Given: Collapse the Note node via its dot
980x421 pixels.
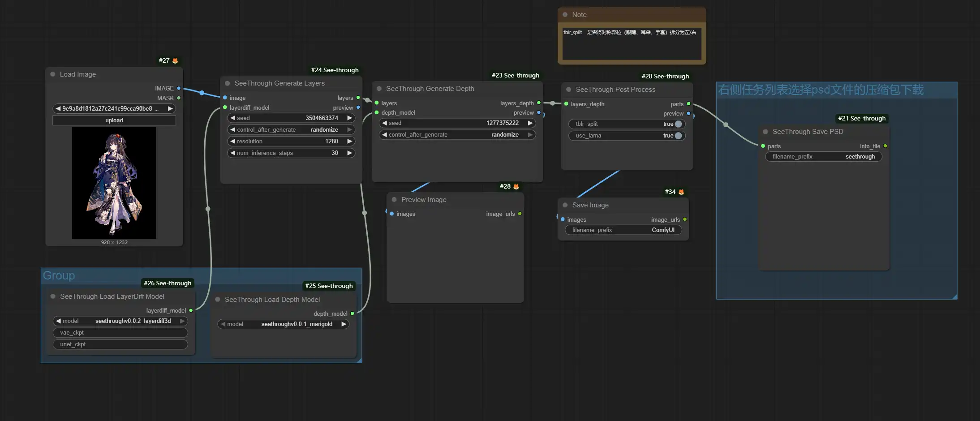Looking at the screenshot, I should 565,15.
